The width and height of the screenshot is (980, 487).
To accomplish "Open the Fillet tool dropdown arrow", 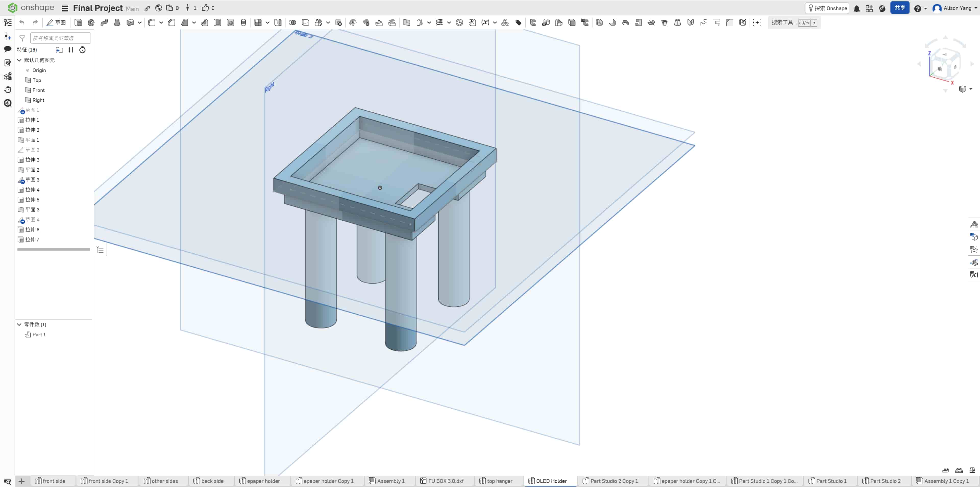I will pos(161,22).
